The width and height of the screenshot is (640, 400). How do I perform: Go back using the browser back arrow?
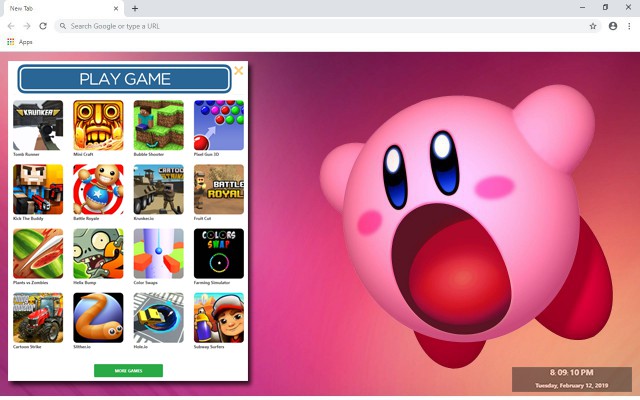click(11, 26)
